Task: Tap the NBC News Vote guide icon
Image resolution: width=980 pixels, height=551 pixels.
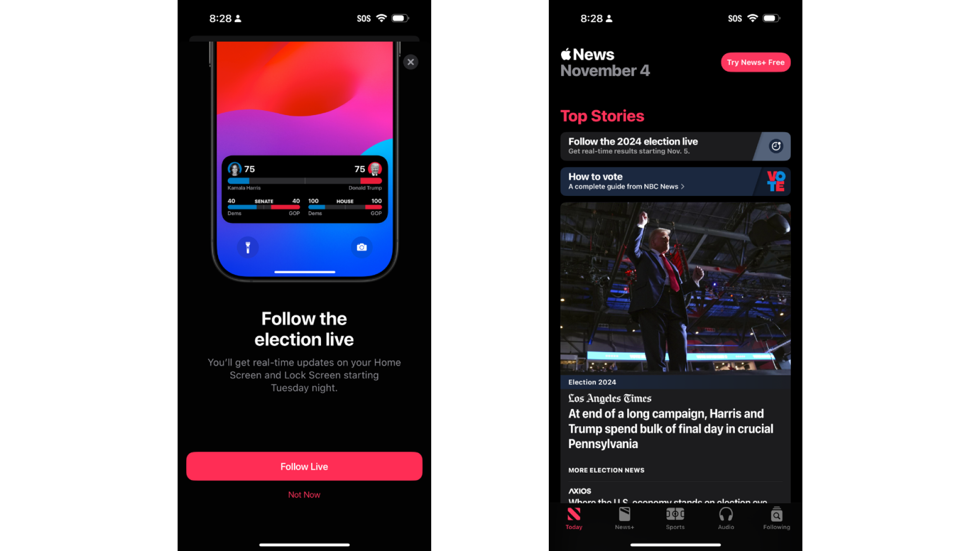Action: (775, 181)
